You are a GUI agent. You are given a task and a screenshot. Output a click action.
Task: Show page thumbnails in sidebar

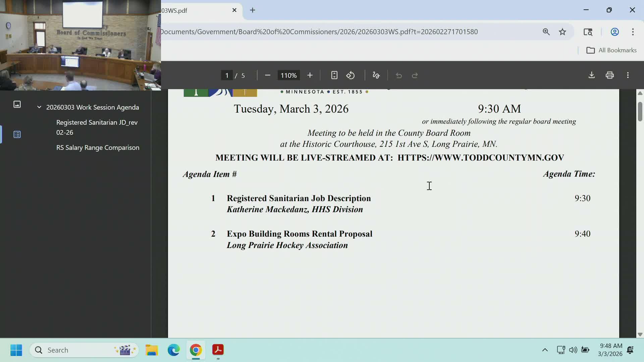[17, 104]
